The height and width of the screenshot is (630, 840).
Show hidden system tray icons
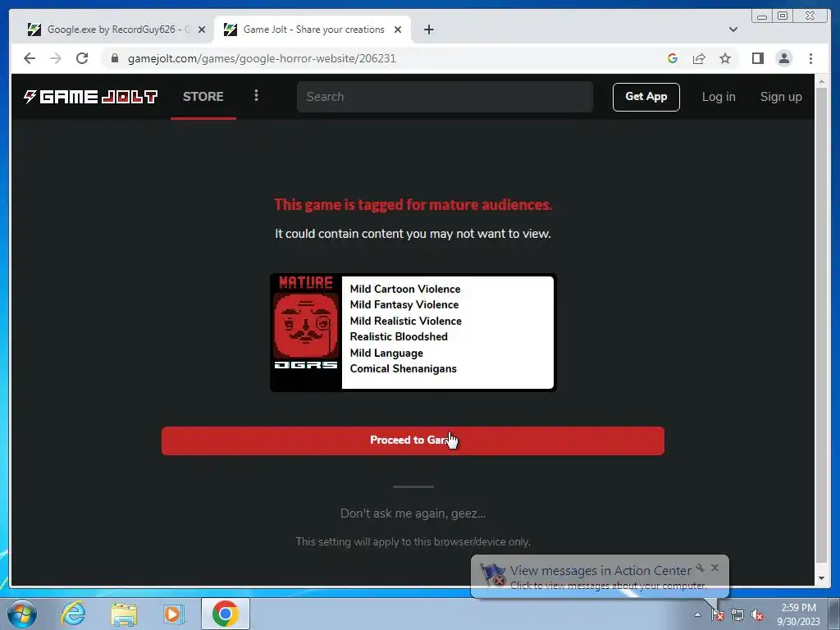(x=697, y=614)
